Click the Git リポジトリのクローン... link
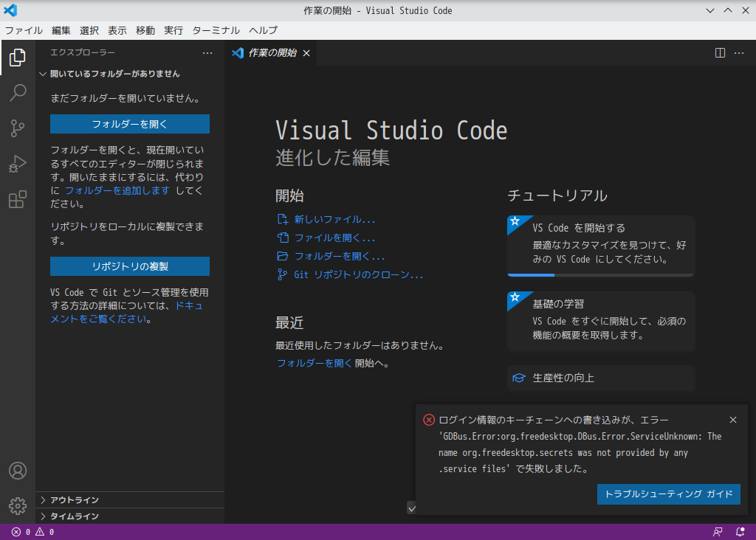 click(x=358, y=274)
